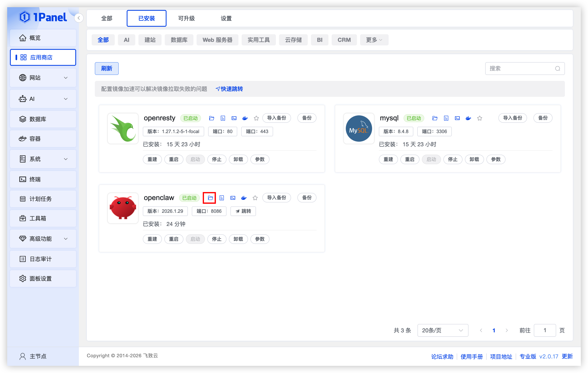
Task: Click the page number input field
Action: [x=545, y=330]
